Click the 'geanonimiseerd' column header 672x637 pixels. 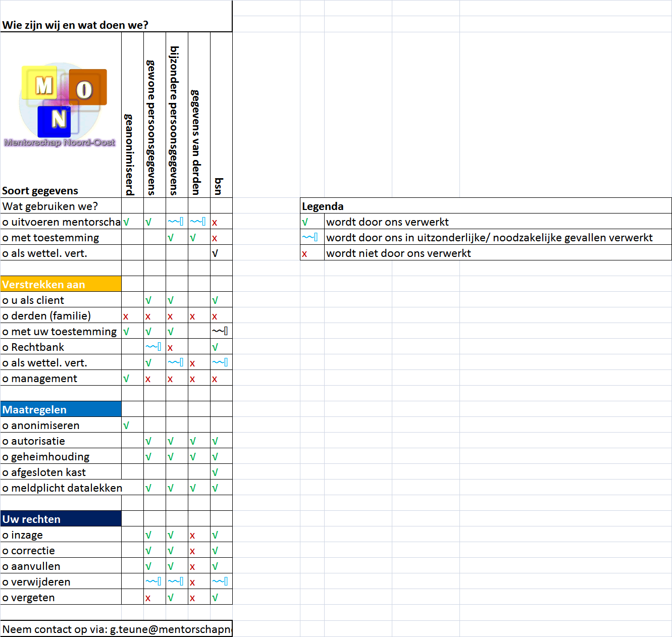coord(130,154)
